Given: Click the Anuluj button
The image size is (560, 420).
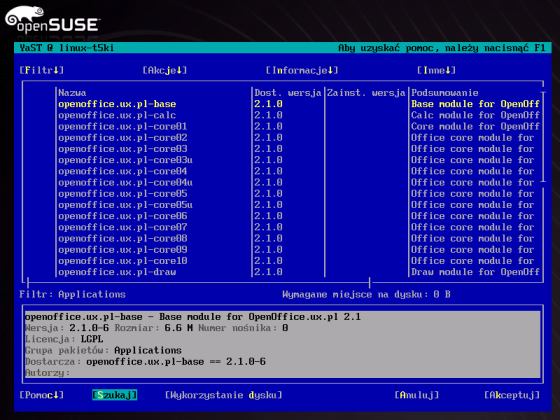Looking at the screenshot, I should (x=417, y=395).
